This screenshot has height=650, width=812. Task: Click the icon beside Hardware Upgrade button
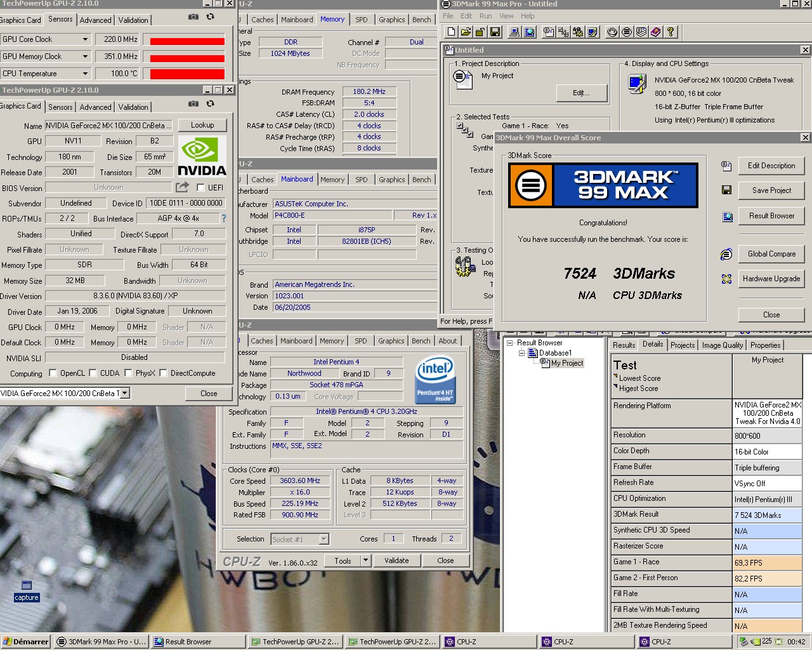[726, 279]
